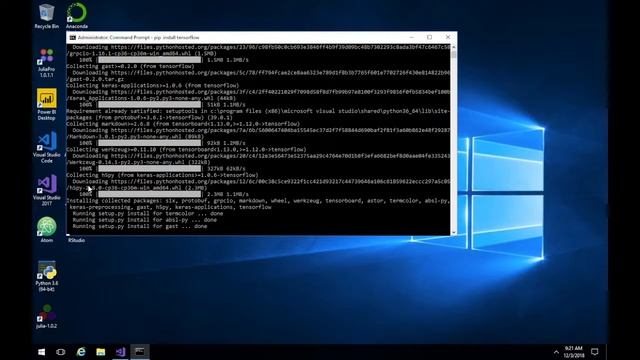Open Command Prompt window system menu icon

tap(73, 38)
